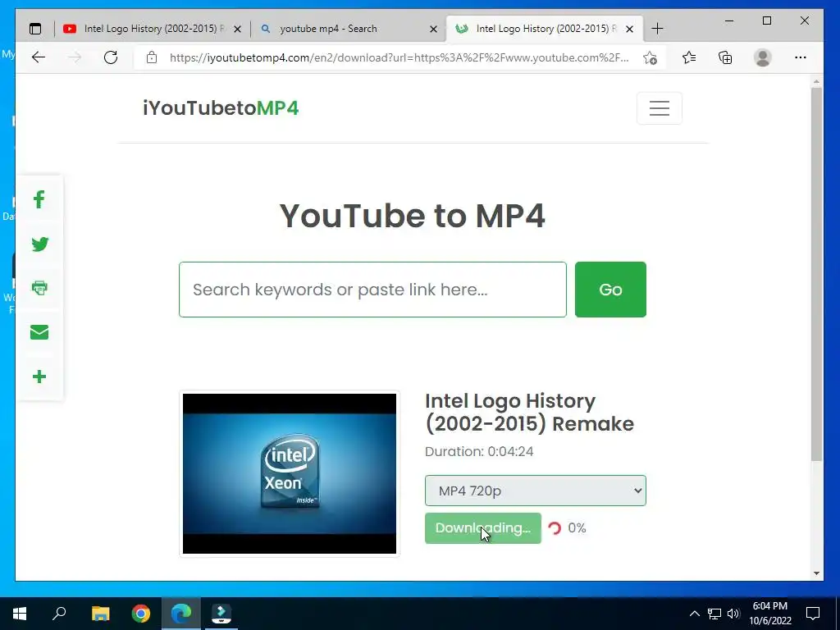
Task: Click the Intel Logo History video title
Action: click(x=529, y=412)
